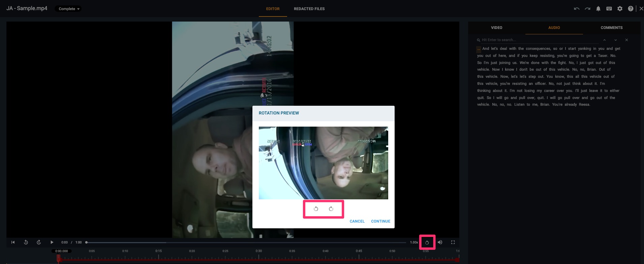The width and height of the screenshot is (644, 264).
Task: Toggle fullscreen video view
Action: coord(453,242)
